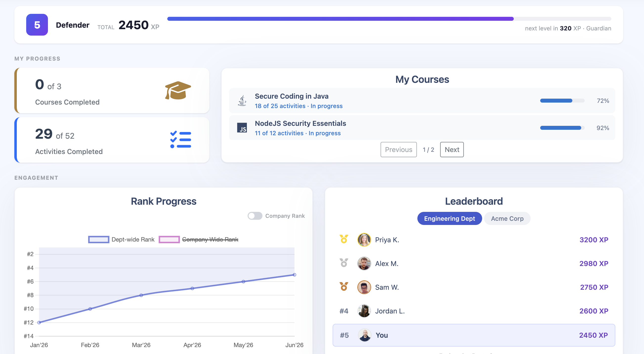
Task: Switch to the Acme Corp leaderboard tab
Action: pyautogui.click(x=507, y=219)
